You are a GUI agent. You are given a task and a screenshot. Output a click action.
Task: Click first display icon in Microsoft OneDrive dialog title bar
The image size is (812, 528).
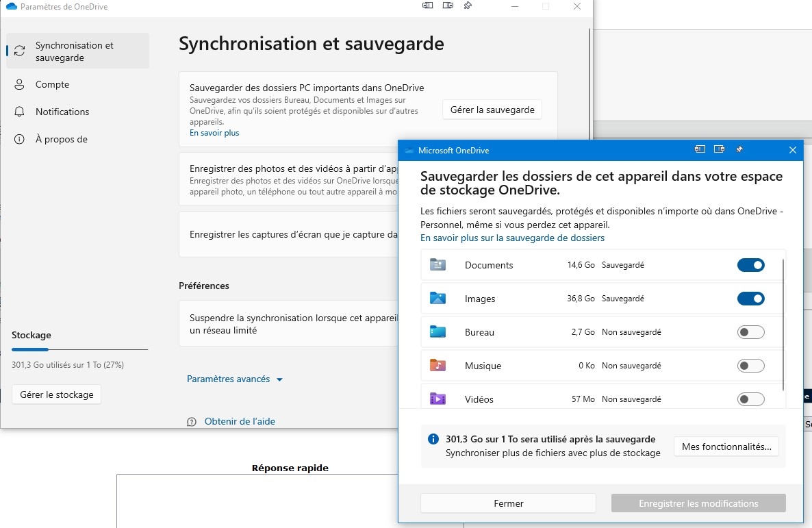point(700,149)
